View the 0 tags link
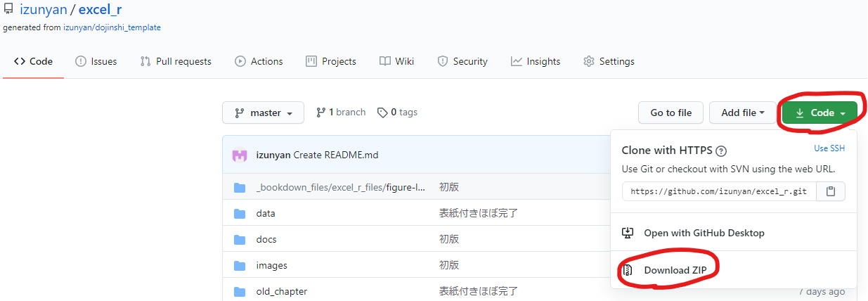868x301 pixels. (x=397, y=112)
